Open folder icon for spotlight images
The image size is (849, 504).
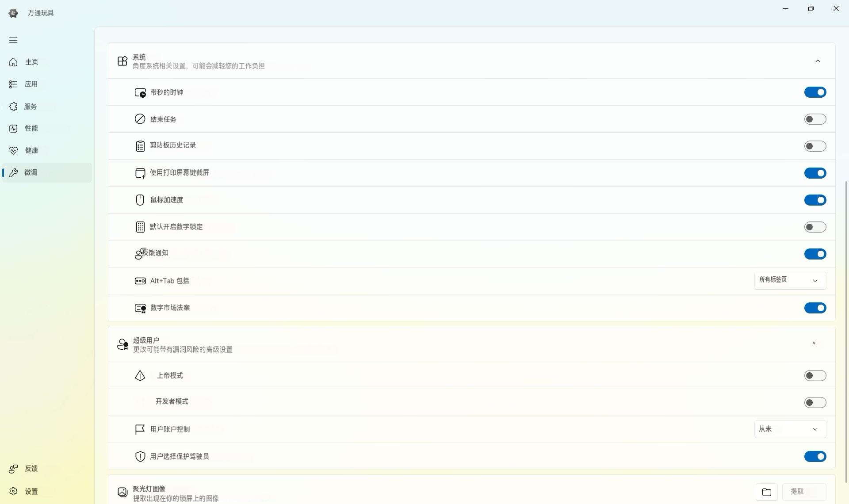click(x=766, y=492)
